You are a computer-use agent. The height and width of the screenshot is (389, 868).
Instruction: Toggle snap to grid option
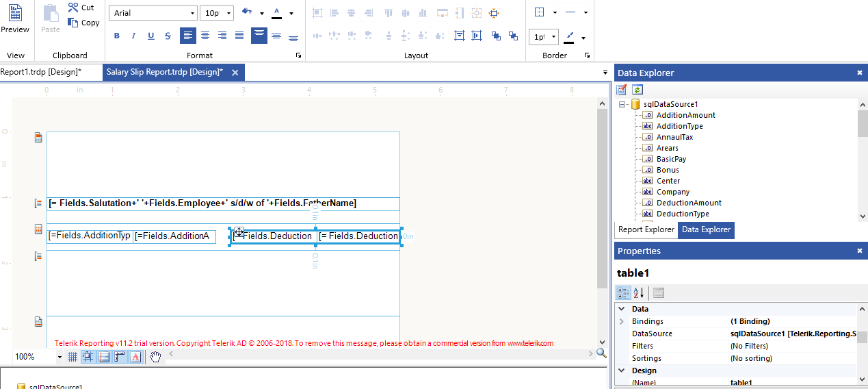(88, 357)
